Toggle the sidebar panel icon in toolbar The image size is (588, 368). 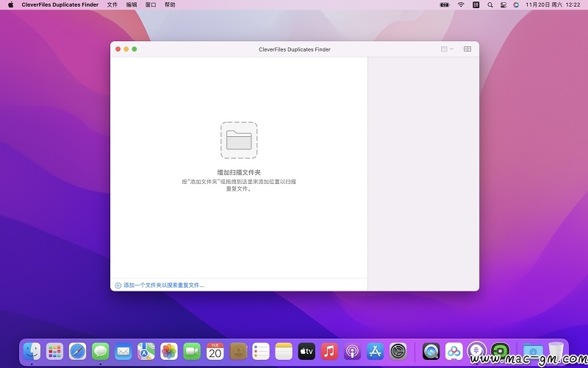467,49
